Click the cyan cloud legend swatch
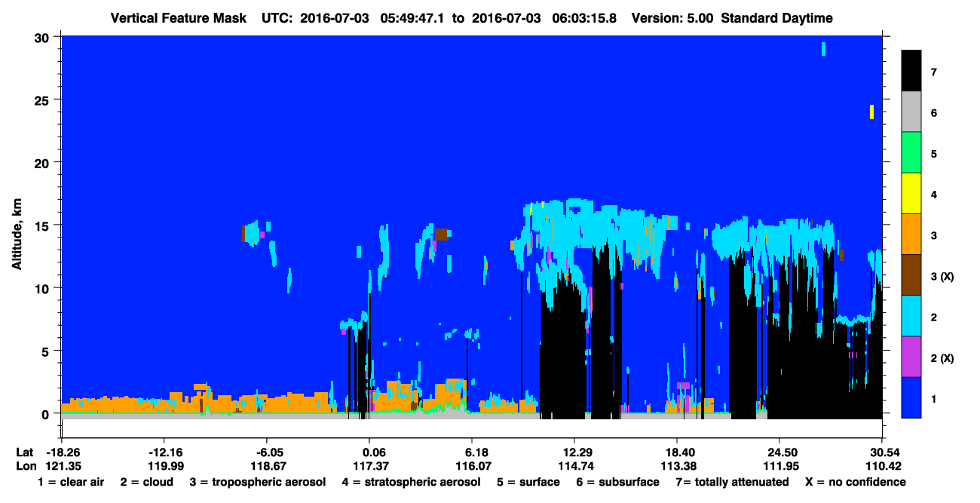The image size is (980, 503). point(911,316)
